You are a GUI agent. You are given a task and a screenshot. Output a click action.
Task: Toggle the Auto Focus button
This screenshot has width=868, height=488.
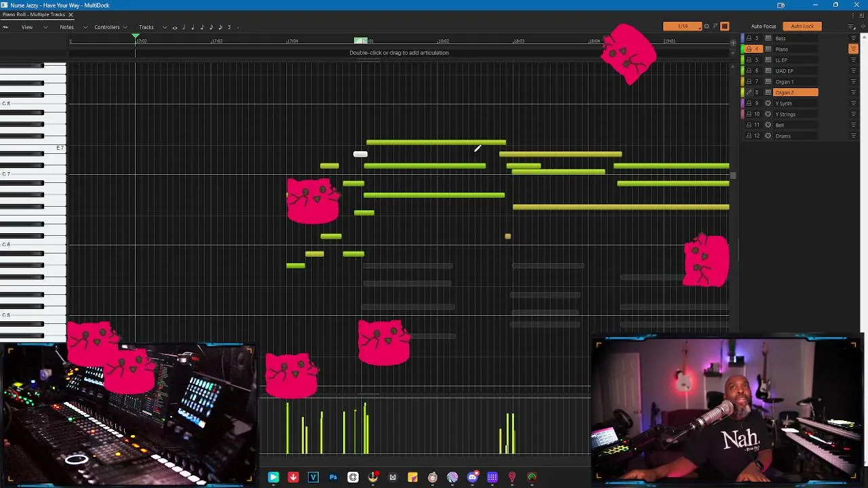tap(764, 26)
